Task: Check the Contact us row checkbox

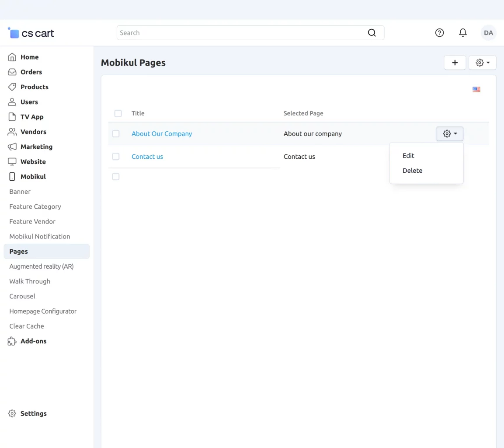Action: pos(116,157)
